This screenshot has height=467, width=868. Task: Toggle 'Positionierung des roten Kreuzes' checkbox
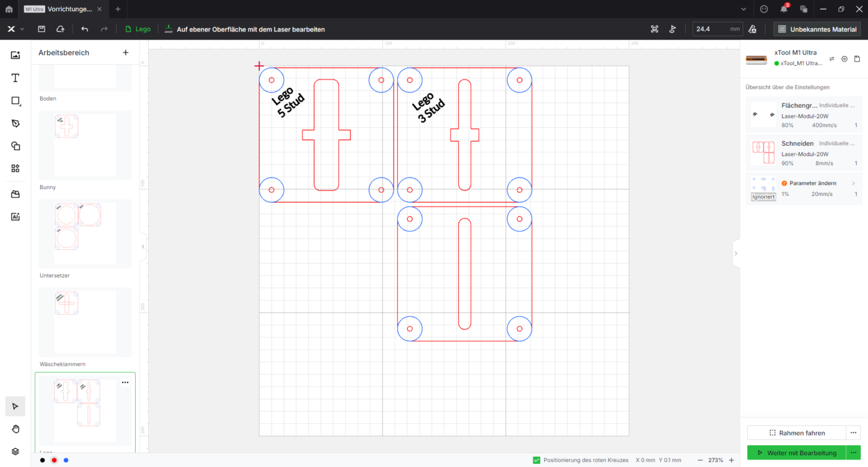click(536, 460)
